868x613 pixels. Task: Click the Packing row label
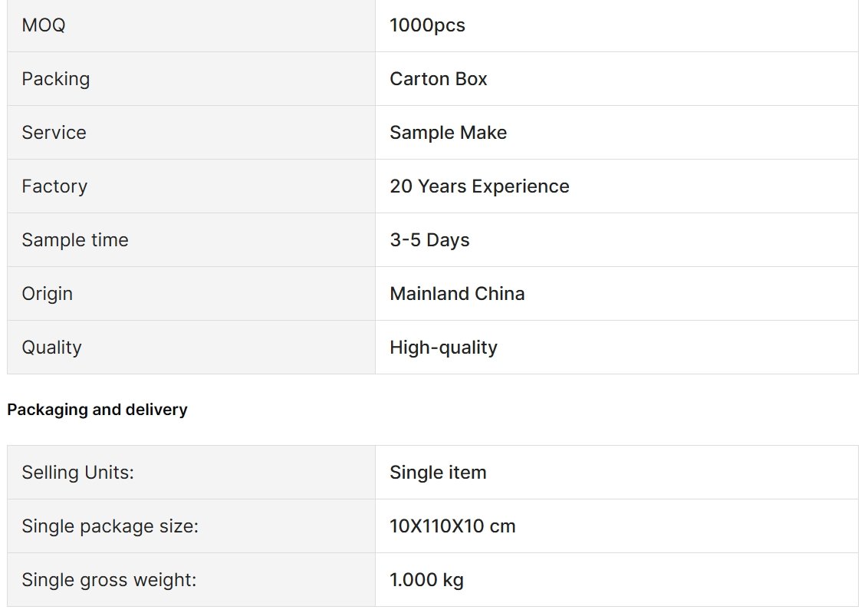pyautogui.click(x=55, y=79)
